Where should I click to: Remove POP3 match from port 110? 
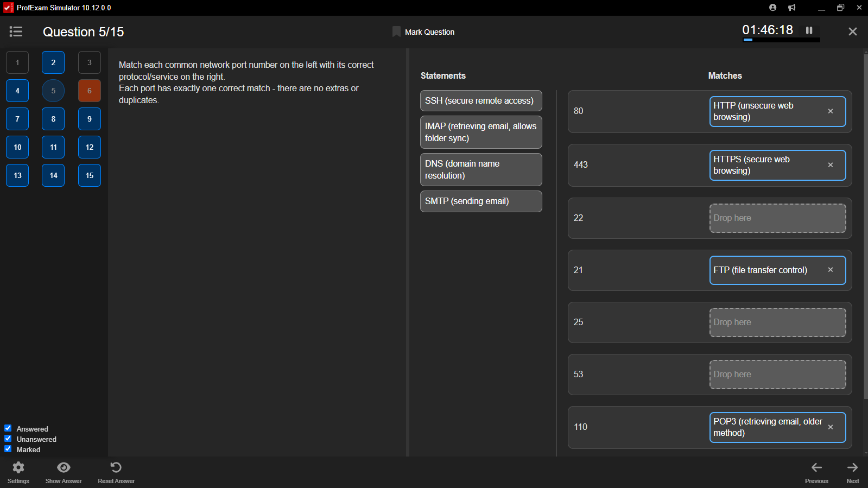click(830, 427)
